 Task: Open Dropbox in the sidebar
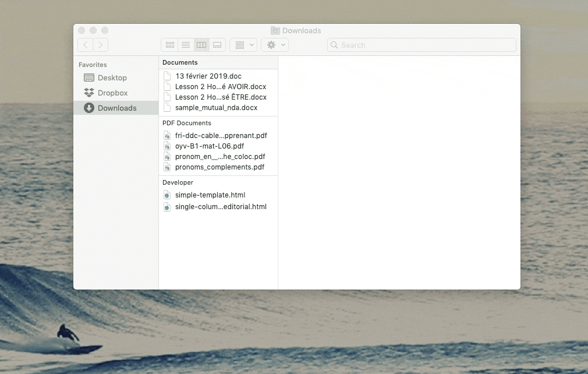[116, 93]
